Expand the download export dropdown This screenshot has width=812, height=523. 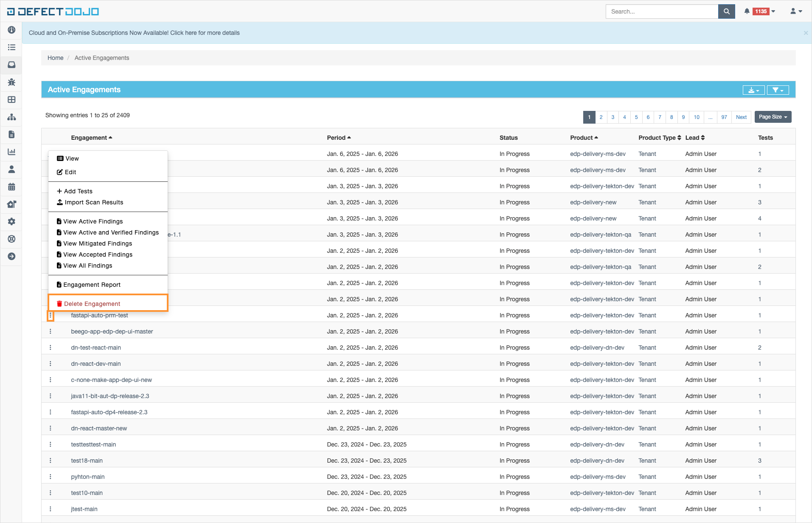[x=753, y=90]
